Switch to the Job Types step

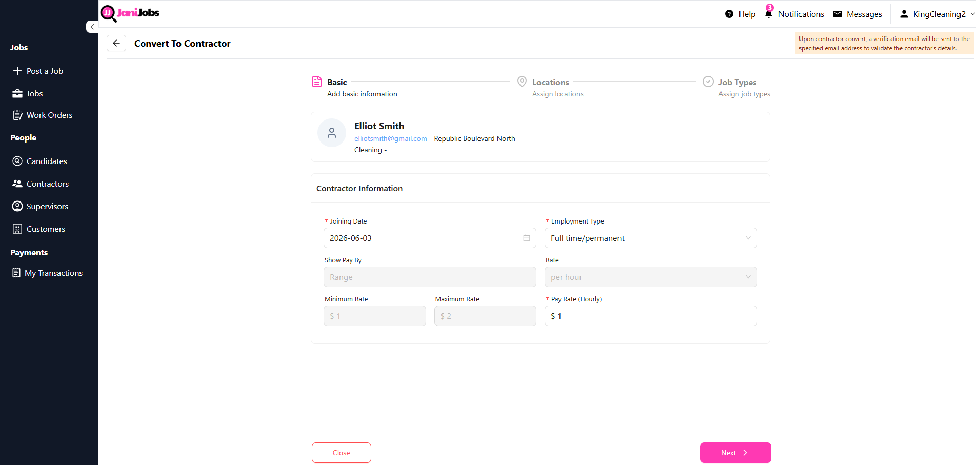pos(737,82)
